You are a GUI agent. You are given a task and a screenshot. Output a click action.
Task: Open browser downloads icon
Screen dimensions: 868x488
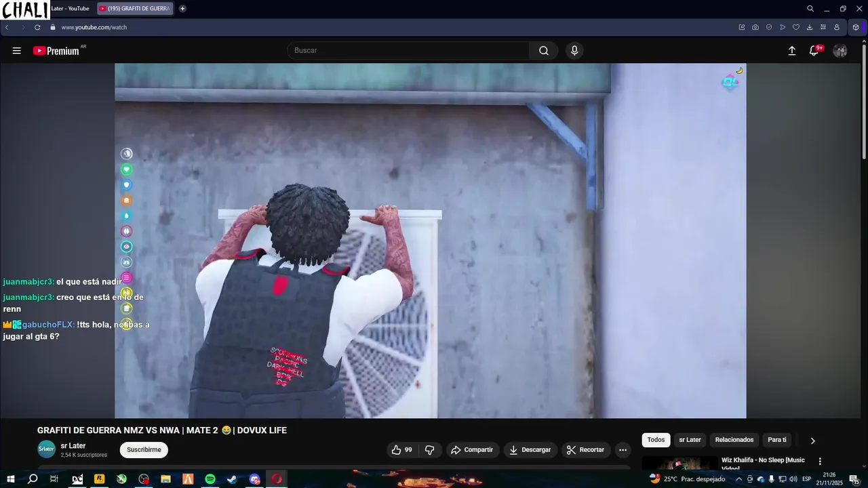(x=810, y=27)
